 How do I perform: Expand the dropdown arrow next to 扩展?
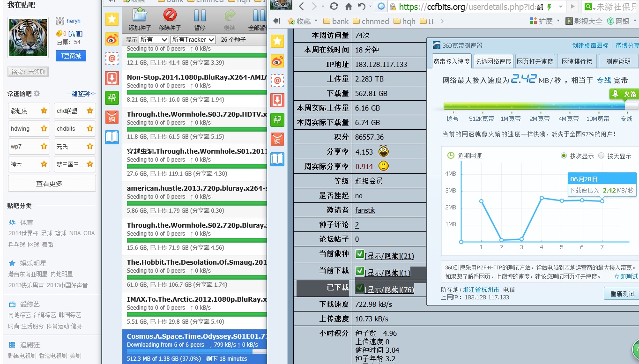point(558,21)
